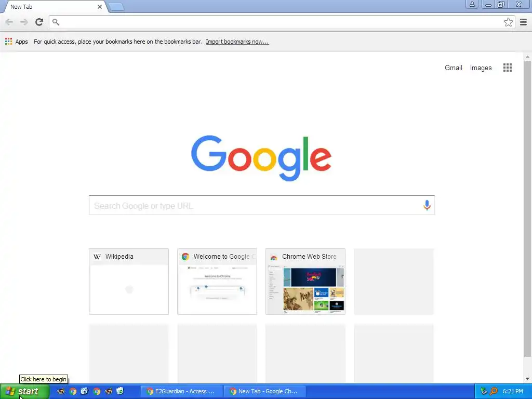
Task: Open the Apps shortcut in bookmarks bar
Action: [16, 42]
